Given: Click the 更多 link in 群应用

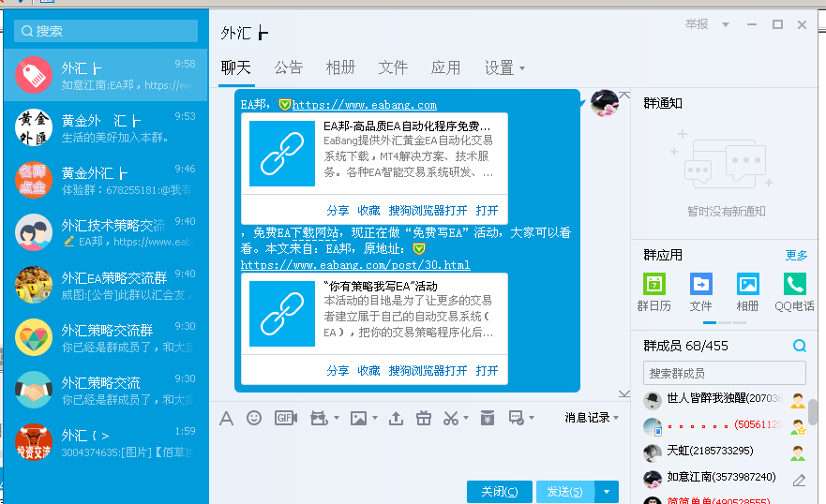Looking at the screenshot, I should tap(796, 256).
